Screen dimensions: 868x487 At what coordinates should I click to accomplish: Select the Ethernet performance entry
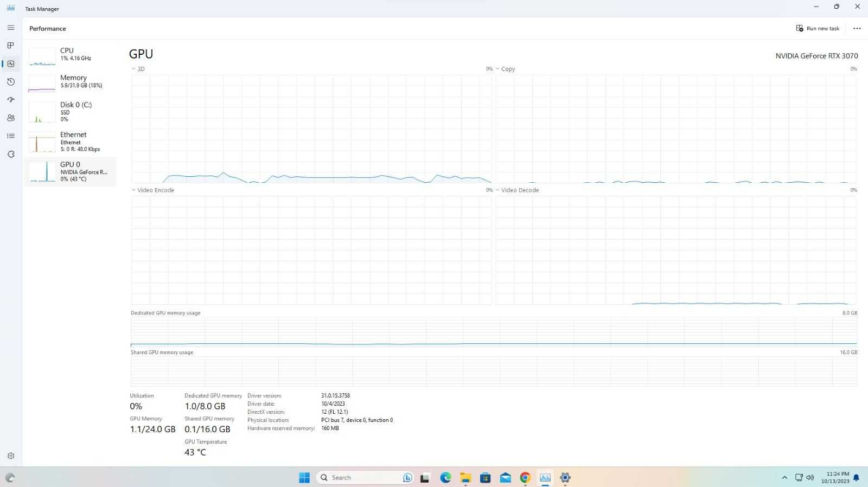[70, 142]
